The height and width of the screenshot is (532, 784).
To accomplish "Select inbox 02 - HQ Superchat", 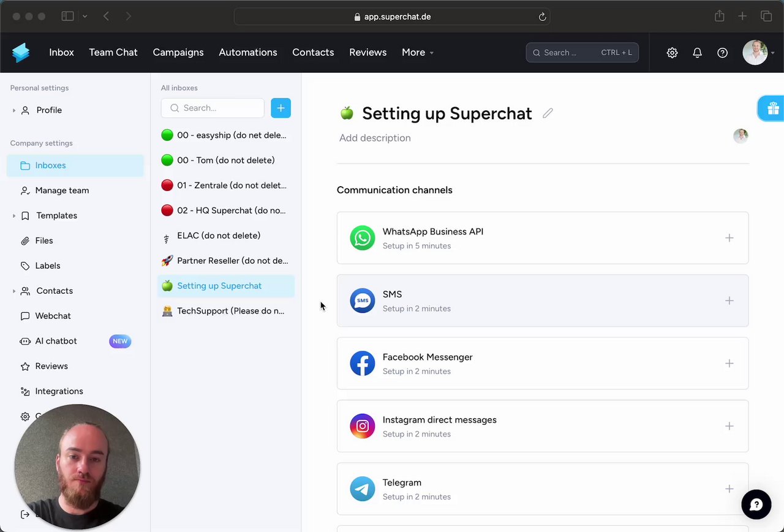I will [225, 211].
